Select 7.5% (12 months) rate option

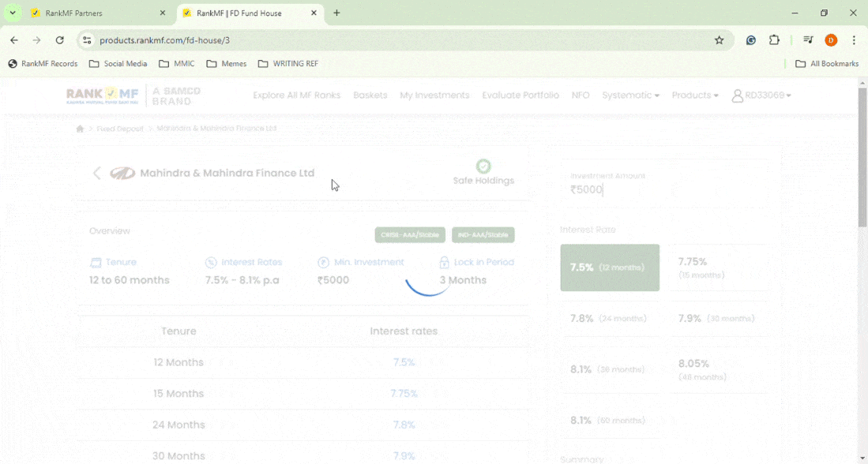610,268
